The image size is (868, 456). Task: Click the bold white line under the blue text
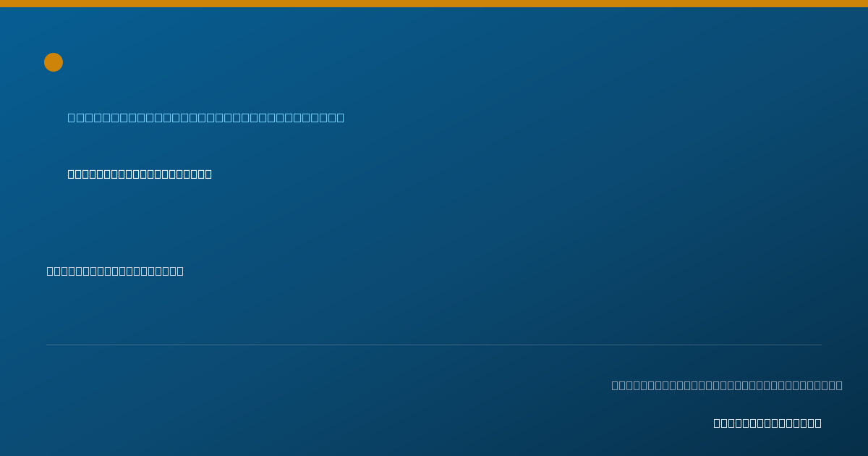pos(140,174)
